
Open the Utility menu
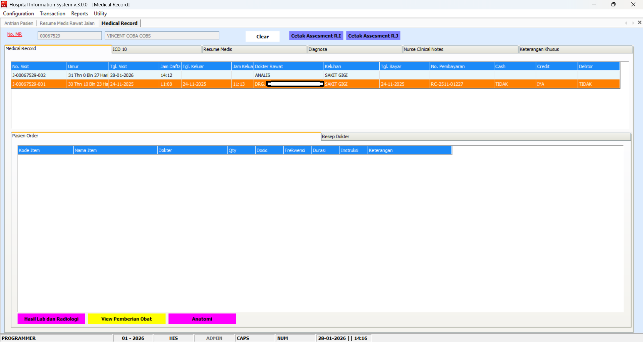(100, 13)
